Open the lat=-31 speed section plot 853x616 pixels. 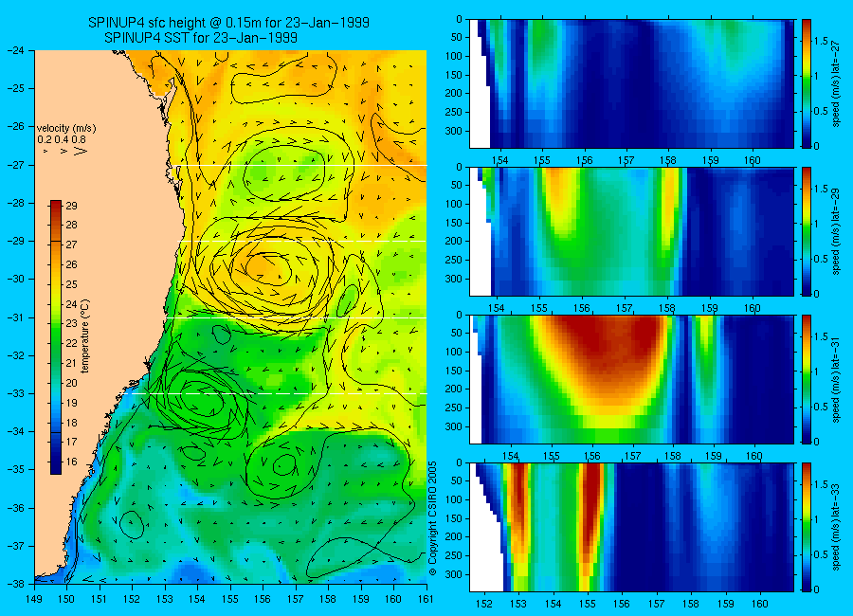tap(631, 379)
